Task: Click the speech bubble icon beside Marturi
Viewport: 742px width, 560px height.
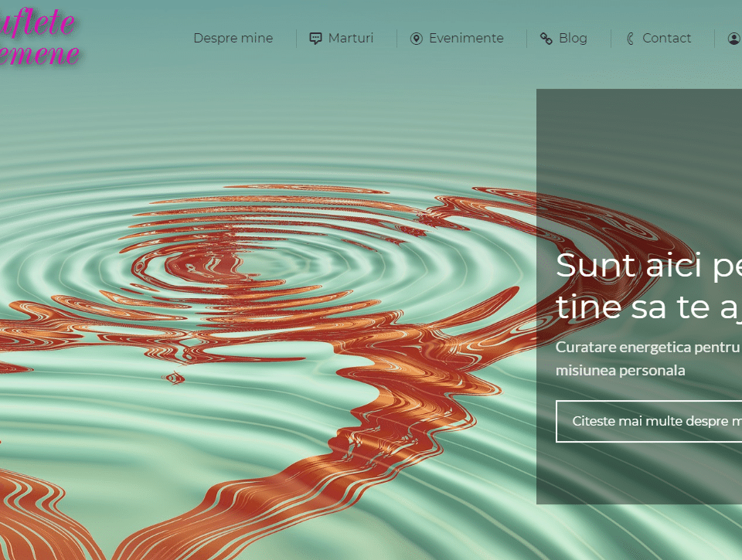Action: [x=315, y=39]
